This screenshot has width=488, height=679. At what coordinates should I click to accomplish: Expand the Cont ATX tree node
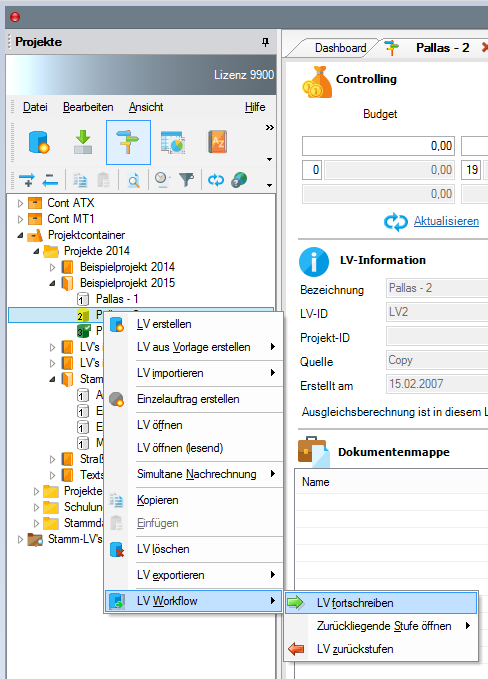click(20, 203)
